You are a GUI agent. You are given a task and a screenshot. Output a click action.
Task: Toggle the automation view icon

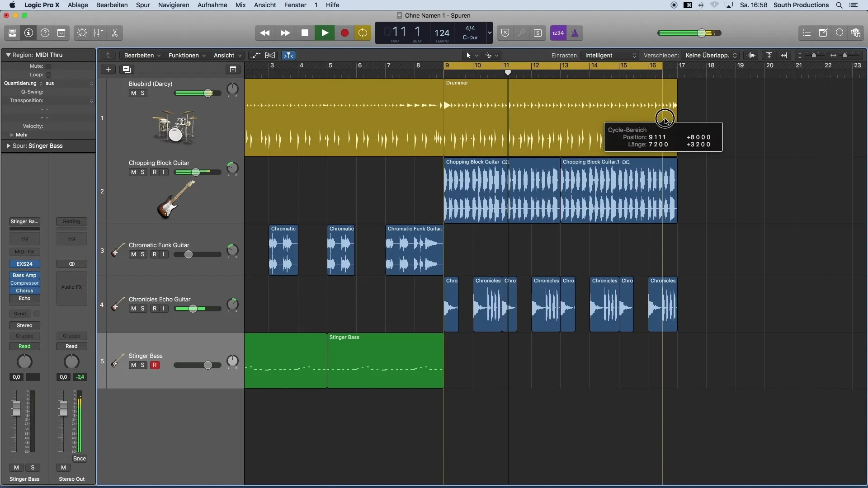(255, 55)
